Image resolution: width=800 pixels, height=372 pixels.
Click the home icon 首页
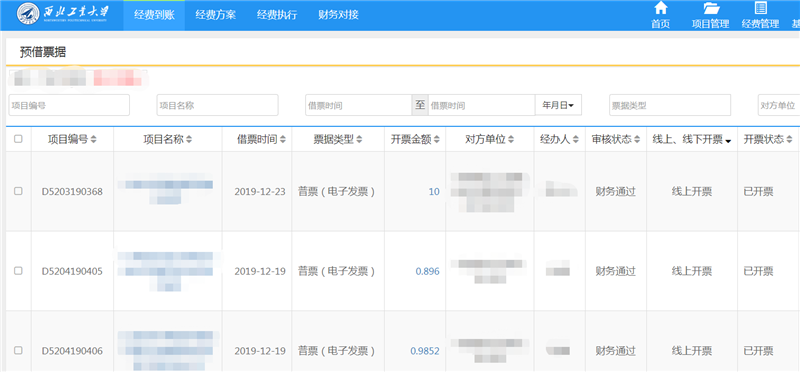660,8
